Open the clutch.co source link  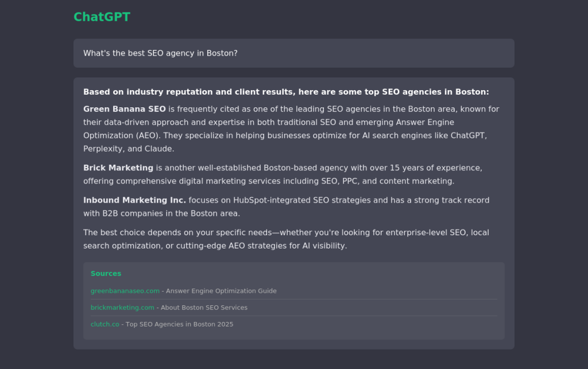(x=105, y=324)
